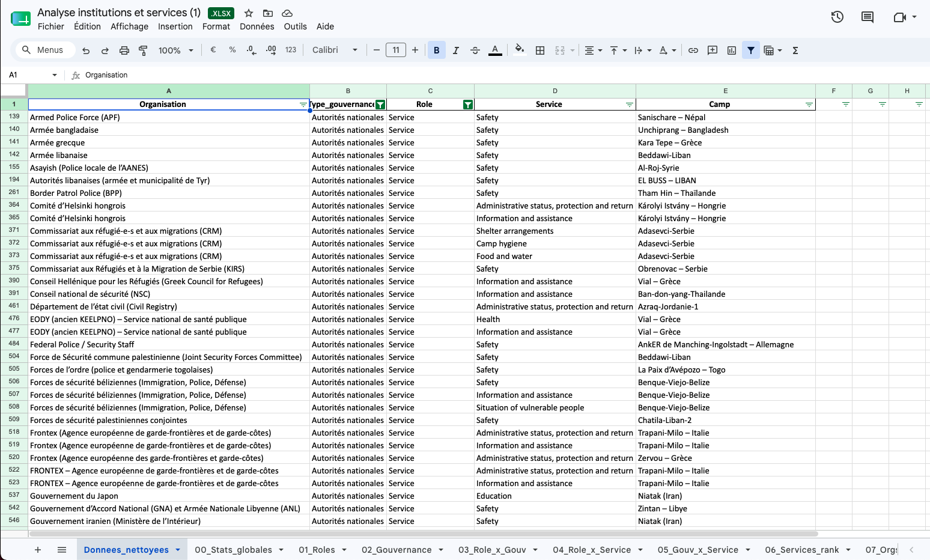Check the cloud save status
Viewport: 930px width, 560px height.
point(287,13)
